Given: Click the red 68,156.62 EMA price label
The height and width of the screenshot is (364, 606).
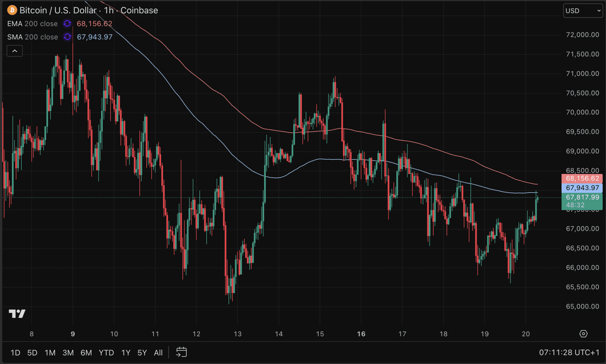Looking at the screenshot, I should click(582, 178).
